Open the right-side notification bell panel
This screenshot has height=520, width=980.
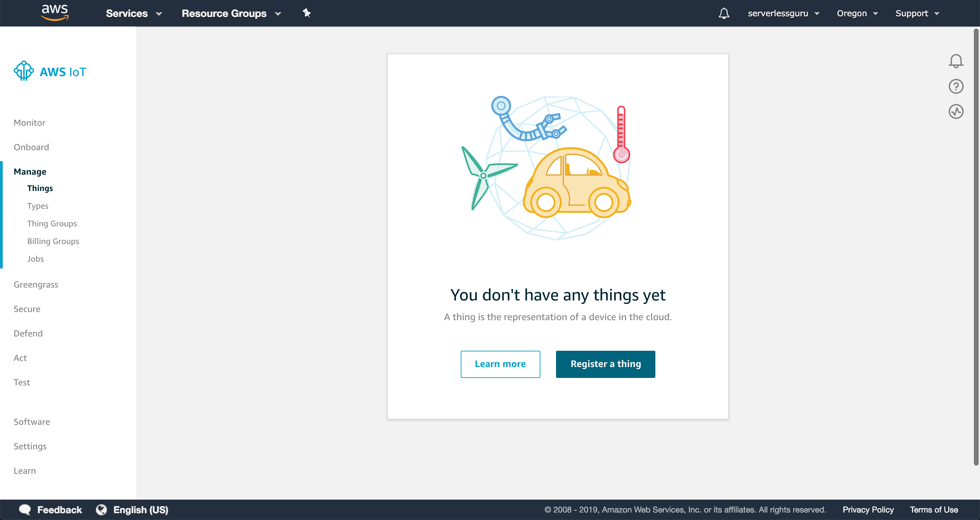(x=955, y=61)
